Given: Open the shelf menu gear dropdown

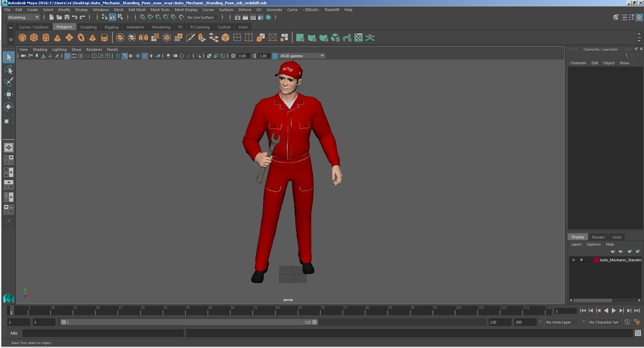Looking at the screenshot, I should tap(11, 39).
